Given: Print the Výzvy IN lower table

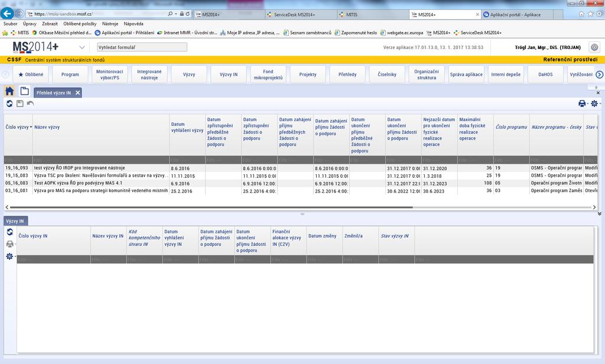Looking at the screenshot, I should 9,244.
